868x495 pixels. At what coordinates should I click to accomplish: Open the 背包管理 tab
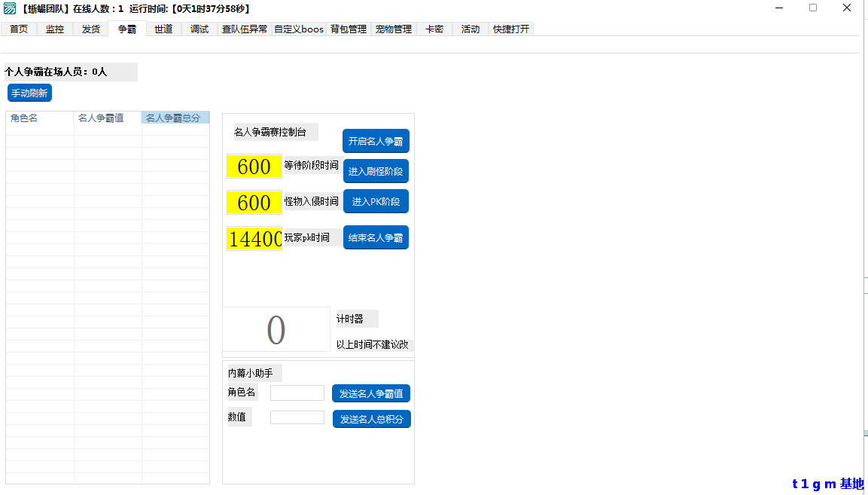coord(348,29)
